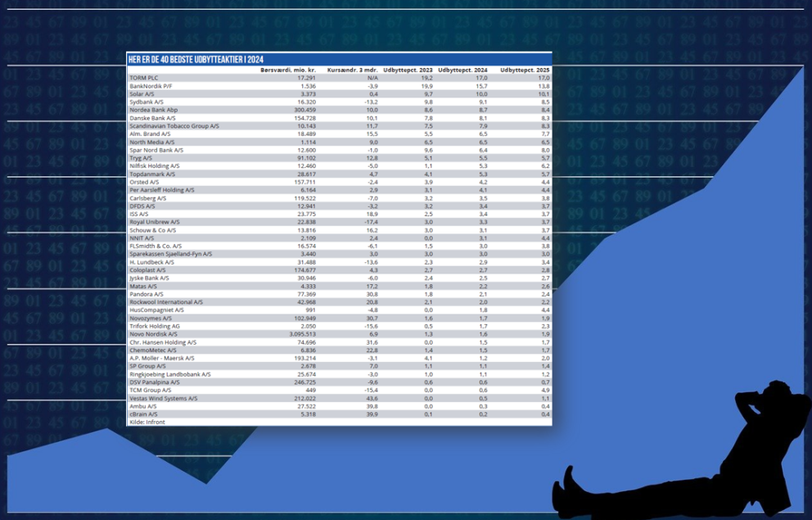Select the 'Solar A/S' row name
The image size is (812, 520).
142,94
